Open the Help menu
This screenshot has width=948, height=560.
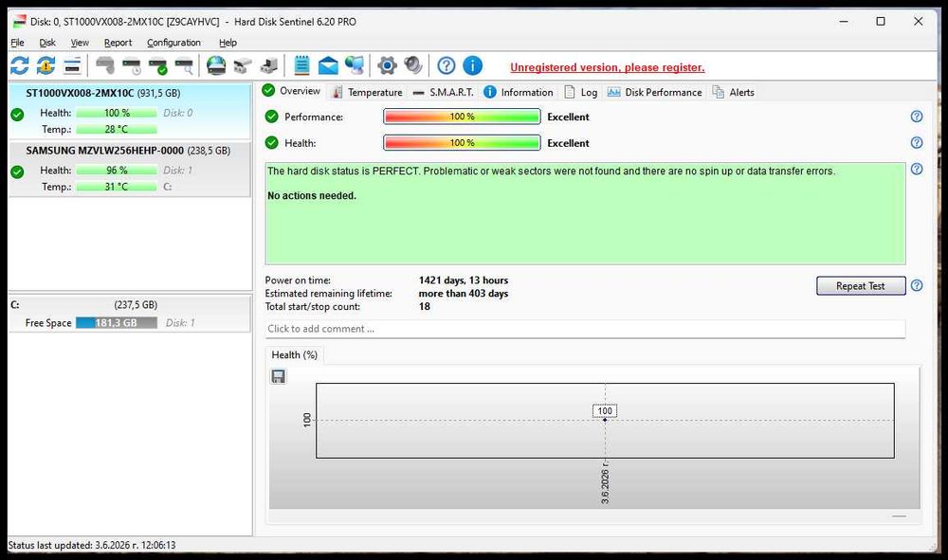[x=228, y=43]
